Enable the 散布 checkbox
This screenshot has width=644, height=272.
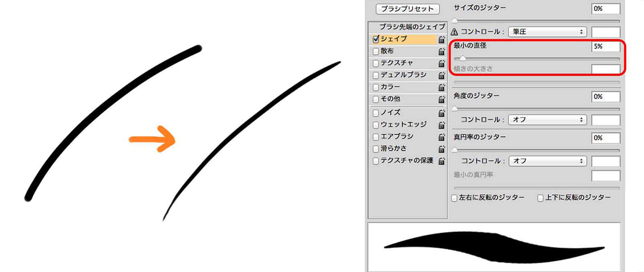pos(376,52)
